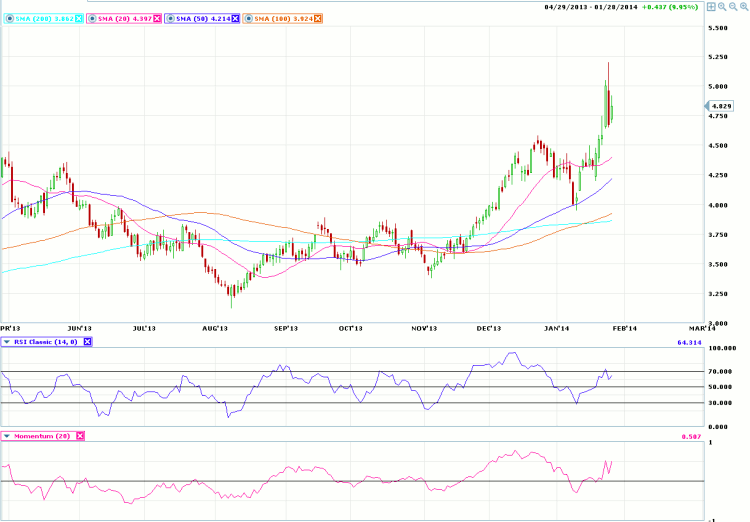Viewport: 750px width, 522px height.
Task: Click the crosshair grid icon at top right
Action: [x=711, y=6]
